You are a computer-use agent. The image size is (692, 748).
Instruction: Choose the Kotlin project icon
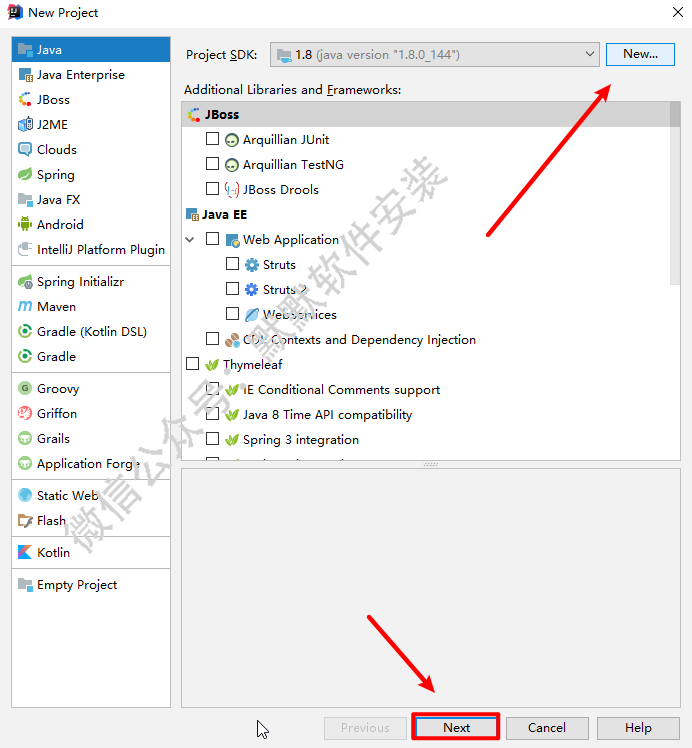[x=25, y=552]
